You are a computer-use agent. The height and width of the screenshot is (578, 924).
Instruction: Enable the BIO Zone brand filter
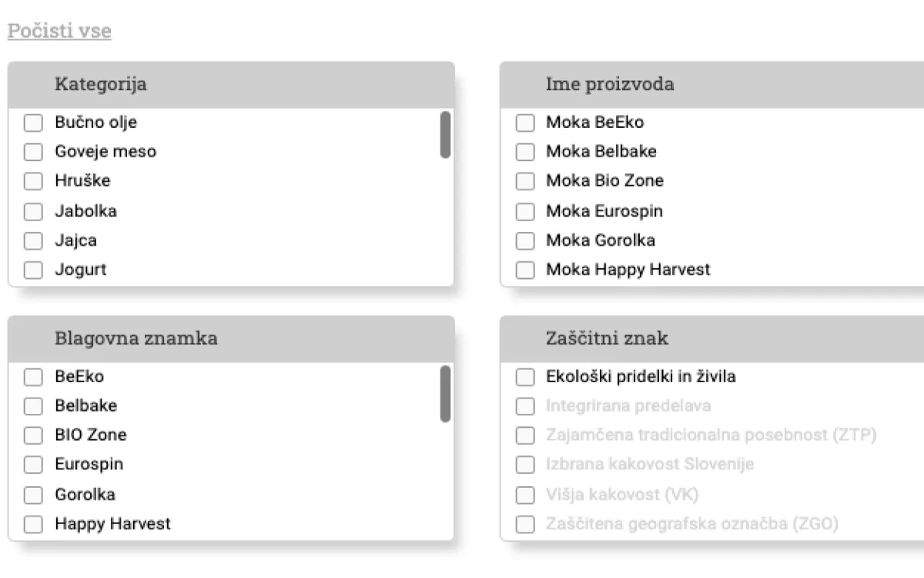(x=33, y=435)
